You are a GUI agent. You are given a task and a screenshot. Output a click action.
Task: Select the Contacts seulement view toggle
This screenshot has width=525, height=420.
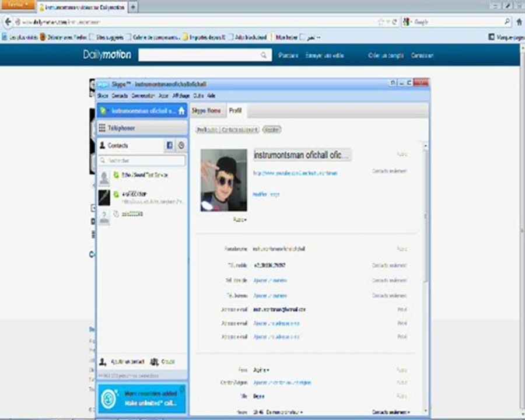[240, 129]
